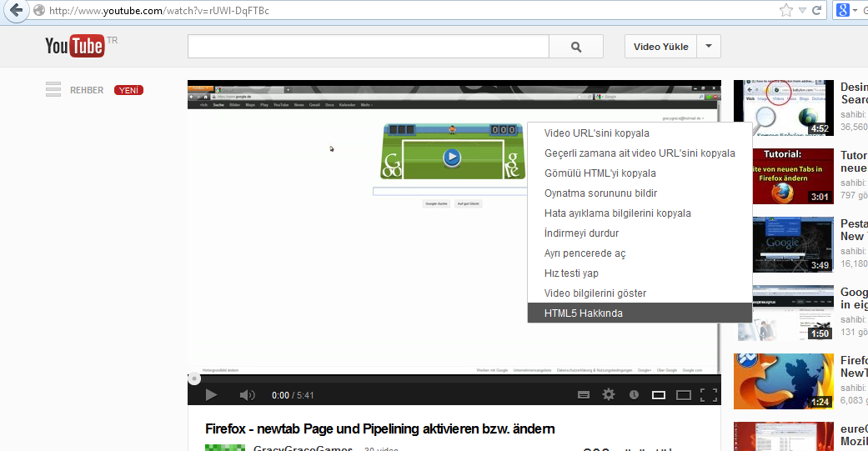Click the video title Firefox - newtab Page
This screenshot has height=451, width=868.
[x=379, y=428]
